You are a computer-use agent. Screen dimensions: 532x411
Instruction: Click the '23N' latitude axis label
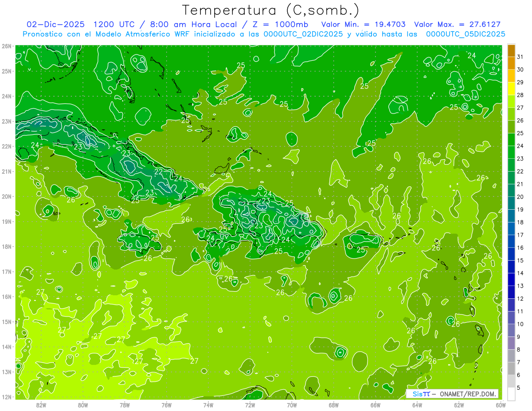pos(7,121)
